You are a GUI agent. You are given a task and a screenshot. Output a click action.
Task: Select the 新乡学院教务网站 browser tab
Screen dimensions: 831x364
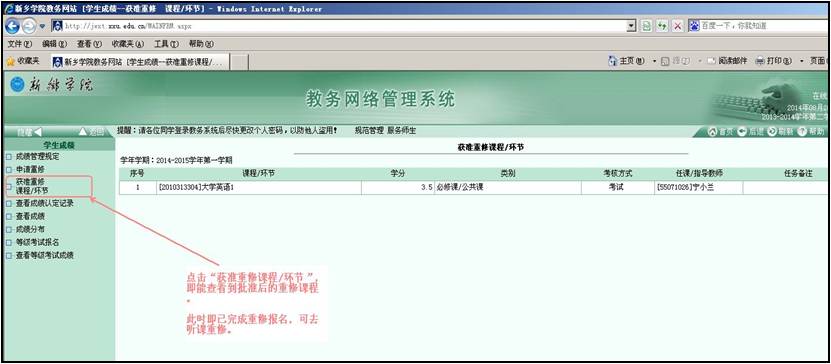[140, 62]
